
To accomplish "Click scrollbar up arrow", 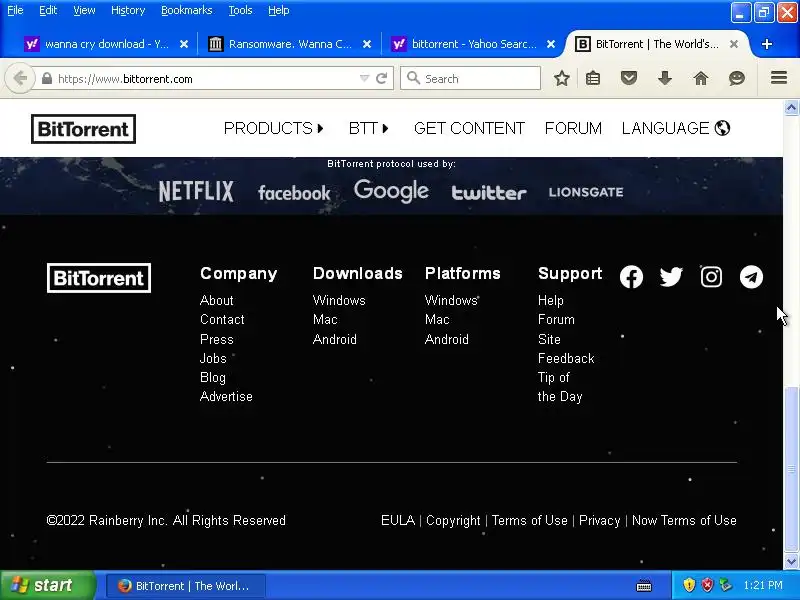I will point(791,108).
